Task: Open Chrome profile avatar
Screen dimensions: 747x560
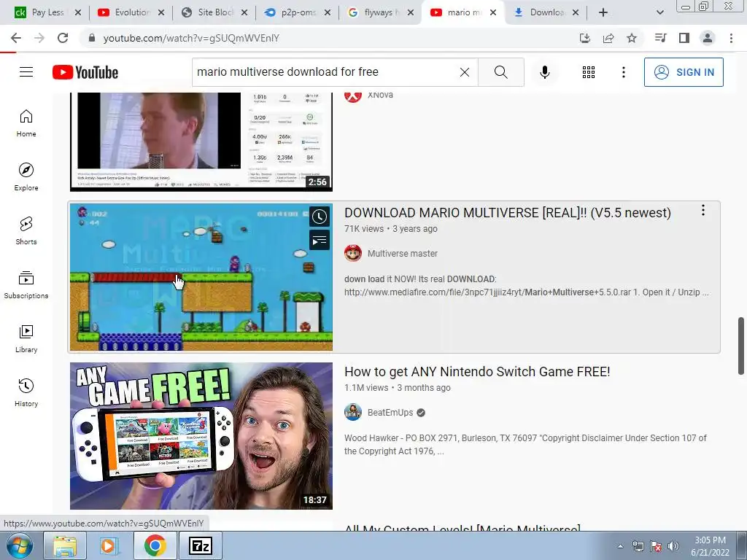Action: [708, 38]
